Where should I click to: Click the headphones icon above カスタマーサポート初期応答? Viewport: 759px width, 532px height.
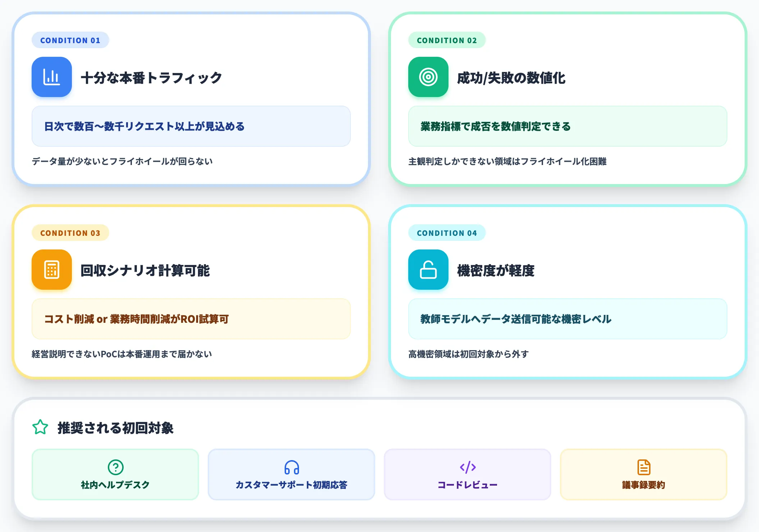(x=292, y=467)
